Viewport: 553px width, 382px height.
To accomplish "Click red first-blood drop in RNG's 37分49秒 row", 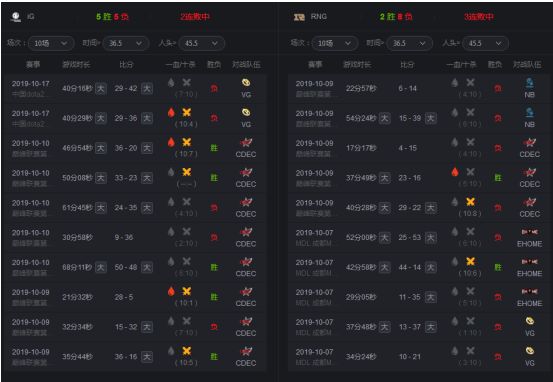I will point(455,172).
